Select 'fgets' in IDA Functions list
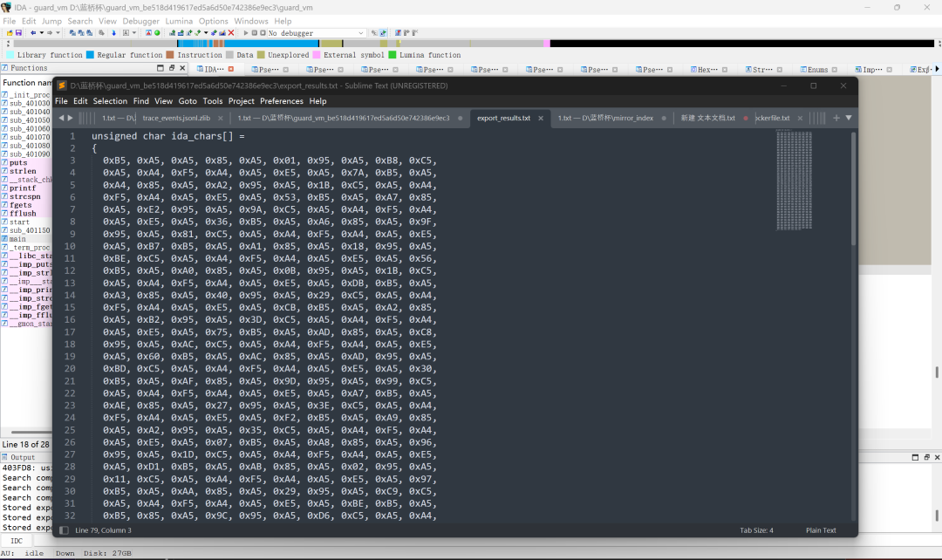The height and width of the screenshot is (560, 942). [x=20, y=205]
